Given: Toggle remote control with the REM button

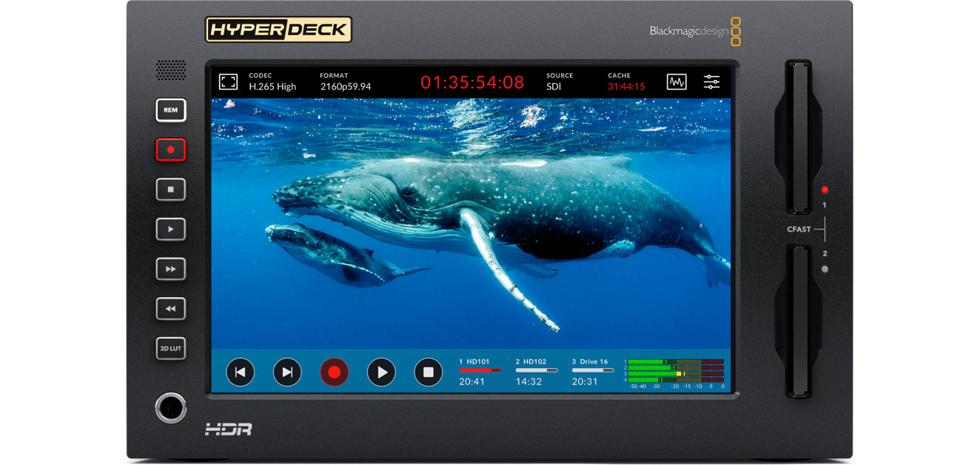Looking at the screenshot, I should 170,110.
